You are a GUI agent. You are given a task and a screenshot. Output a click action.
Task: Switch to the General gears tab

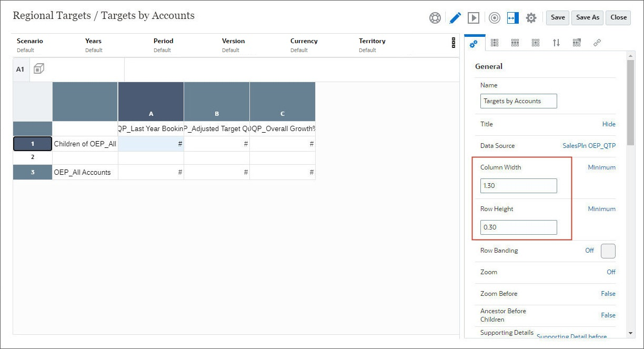click(x=474, y=44)
